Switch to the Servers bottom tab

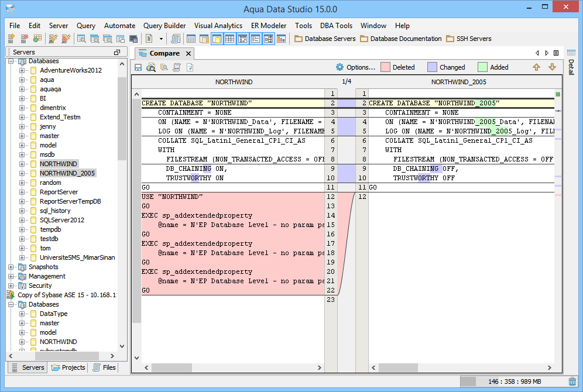point(28,367)
